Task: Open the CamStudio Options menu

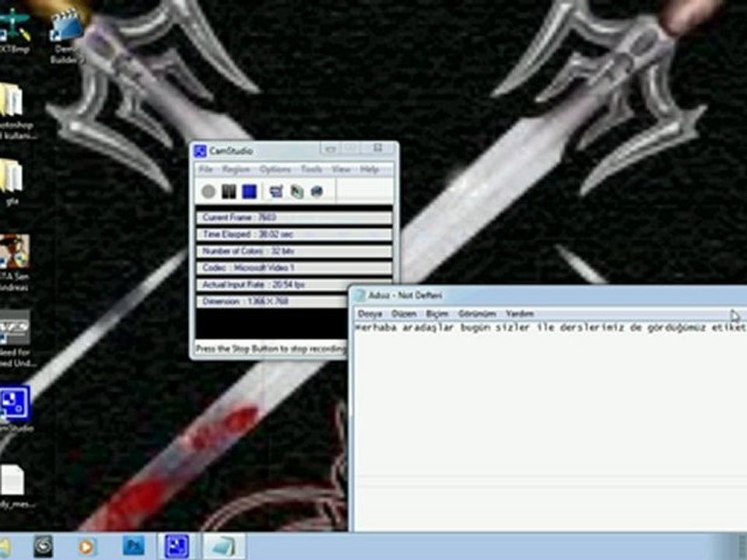Action: point(275,170)
